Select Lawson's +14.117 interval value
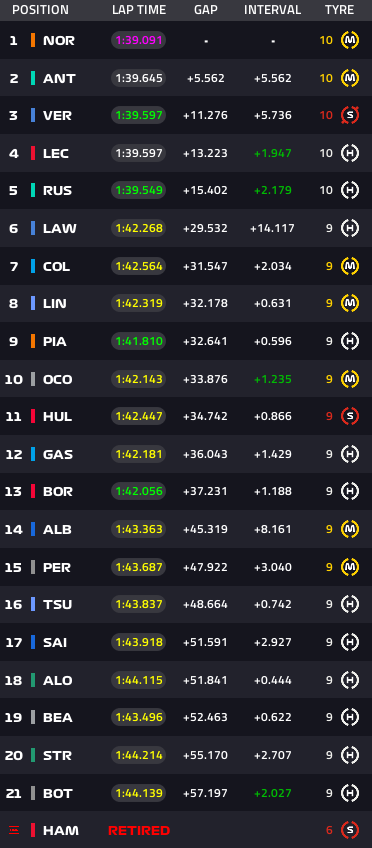 pos(273,228)
